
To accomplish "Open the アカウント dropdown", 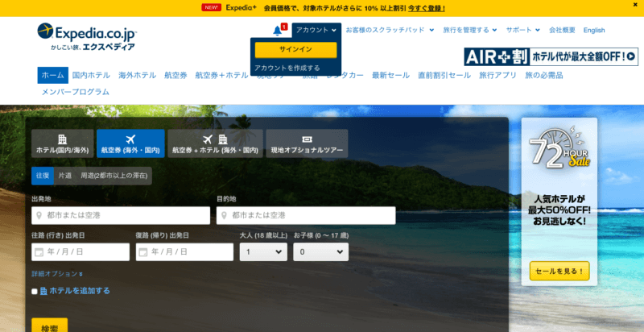I will click(x=316, y=30).
